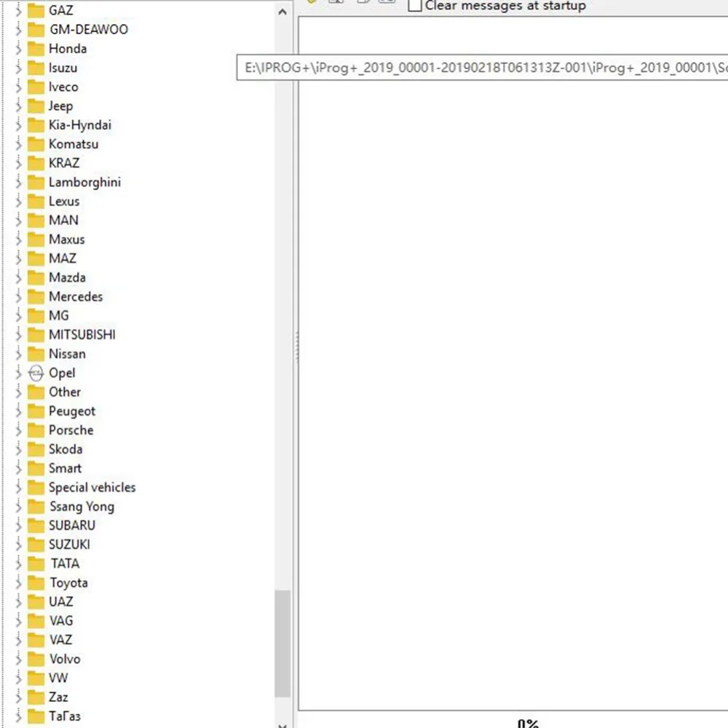
Task: Click the Mercedes folder icon
Action: [x=36, y=296]
